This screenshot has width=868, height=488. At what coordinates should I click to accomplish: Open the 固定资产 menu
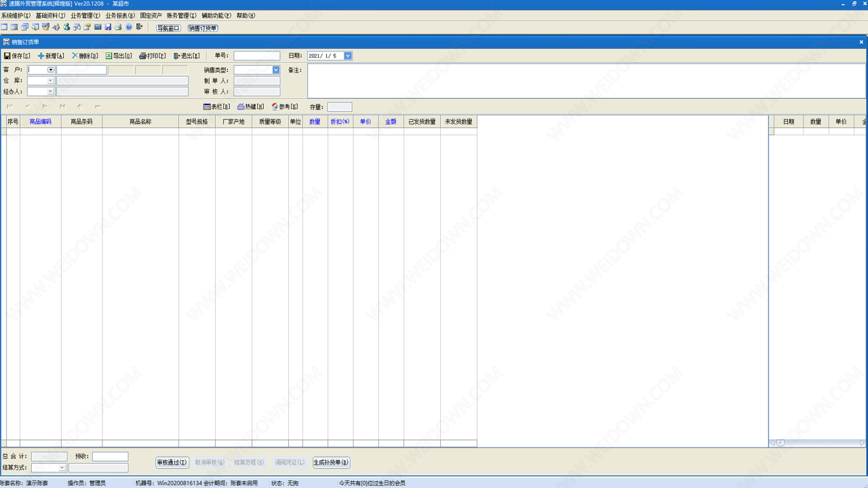click(151, 16)
